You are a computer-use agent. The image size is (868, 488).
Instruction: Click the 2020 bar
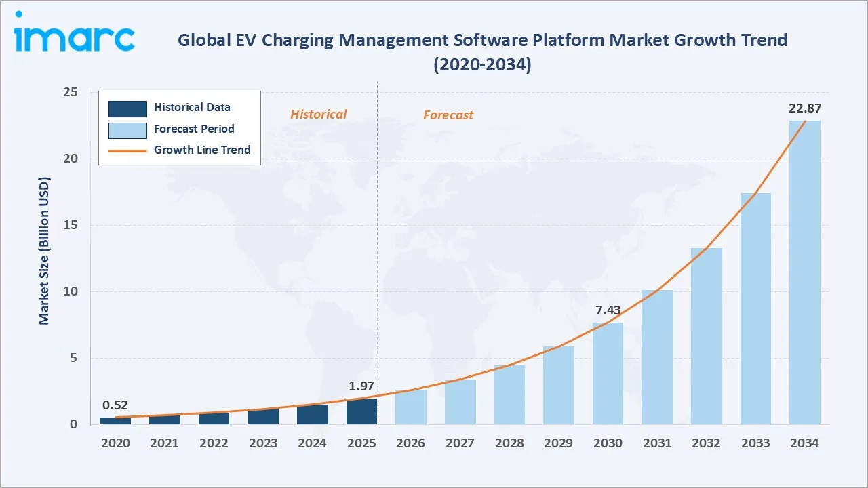(115, 421)
